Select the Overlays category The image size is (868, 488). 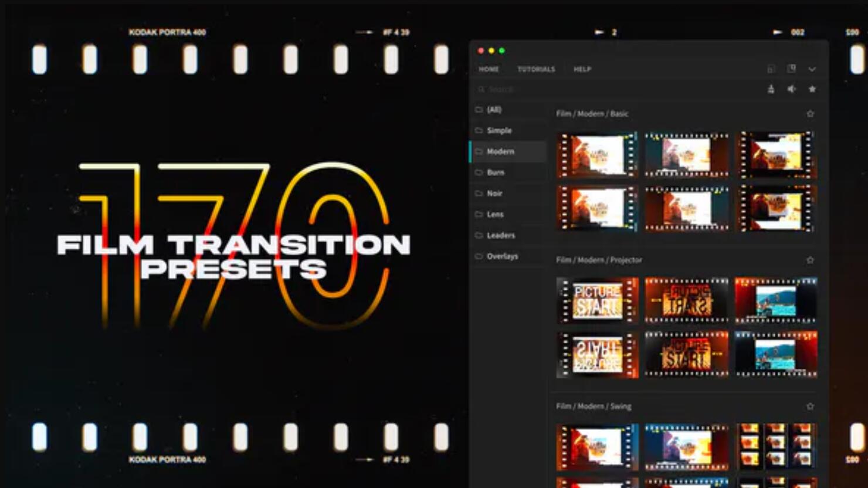point(508,256)
